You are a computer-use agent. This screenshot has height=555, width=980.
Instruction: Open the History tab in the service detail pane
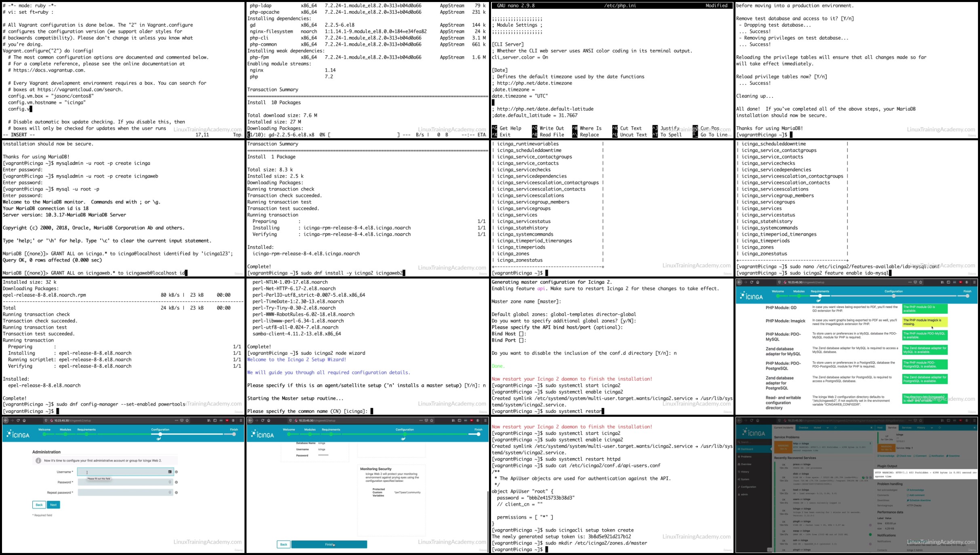coord(921,428)
